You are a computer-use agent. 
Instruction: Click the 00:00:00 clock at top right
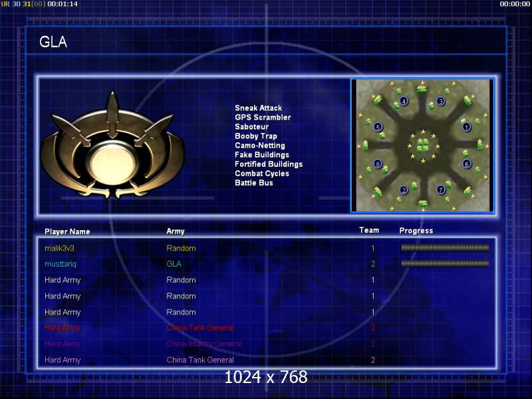click(x=515, y=4)
